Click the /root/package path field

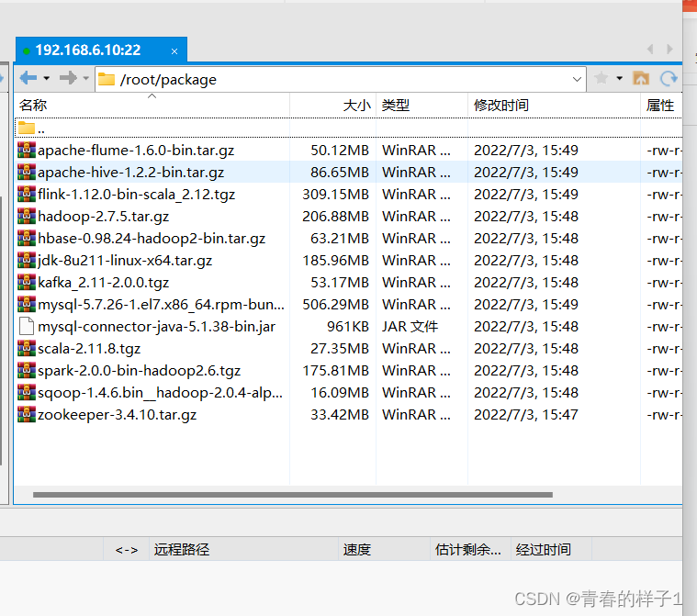point(340,80)
